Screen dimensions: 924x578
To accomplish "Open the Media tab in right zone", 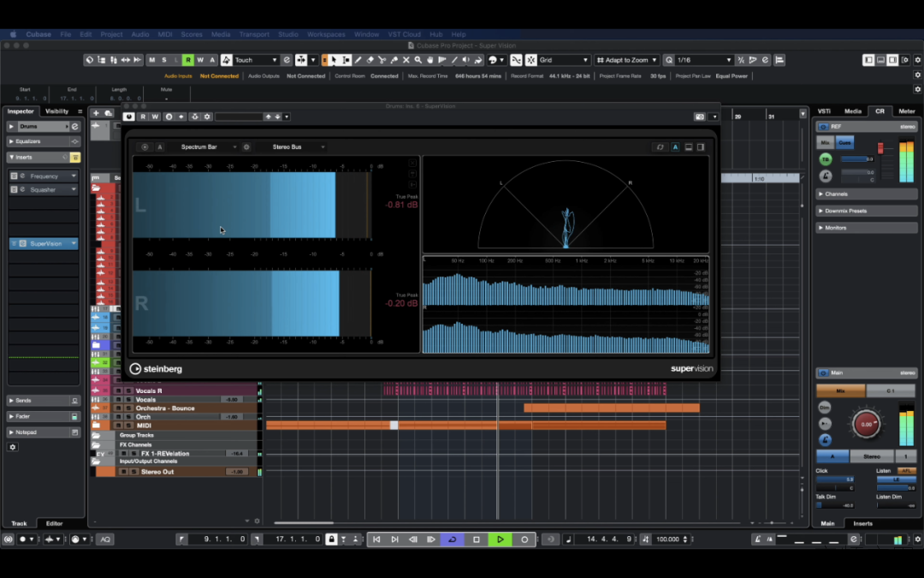I will [x=853, y=110].
